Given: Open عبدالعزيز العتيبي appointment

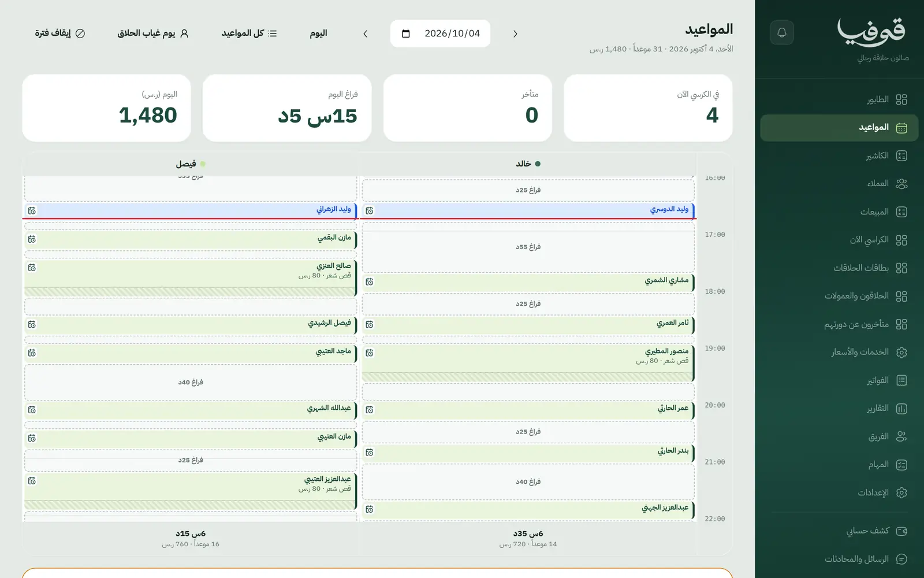Looking at the screenshot, I should [191, 491].
